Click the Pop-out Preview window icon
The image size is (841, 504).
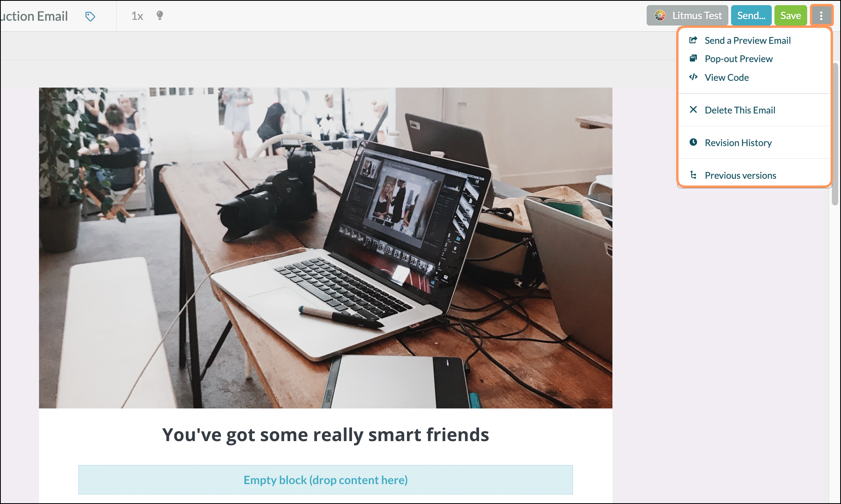pos(693,59)
